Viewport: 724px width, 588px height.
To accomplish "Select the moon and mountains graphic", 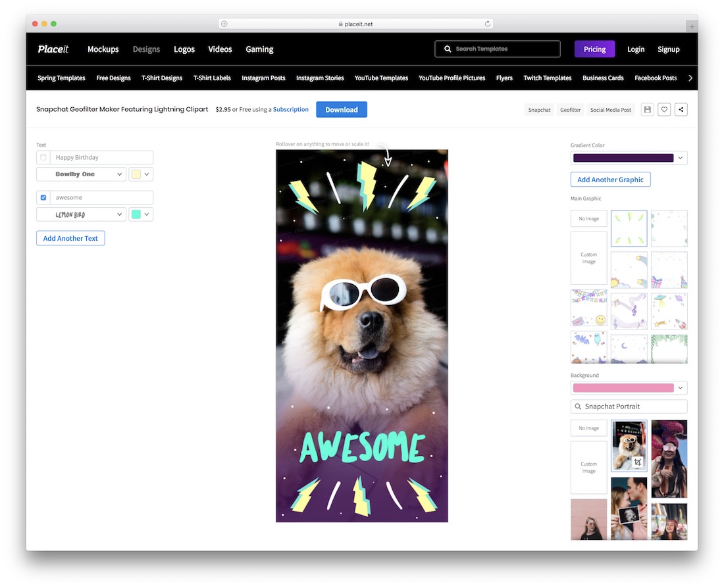I will [629, 349].
